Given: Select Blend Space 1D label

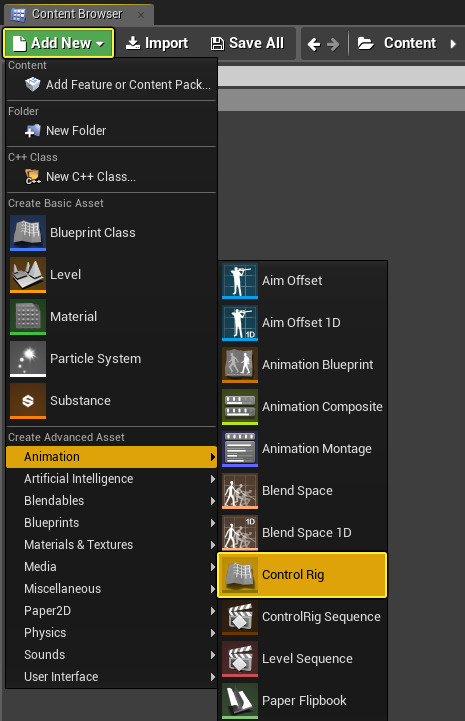Looking at the screenshot, I should click(307, 532).
